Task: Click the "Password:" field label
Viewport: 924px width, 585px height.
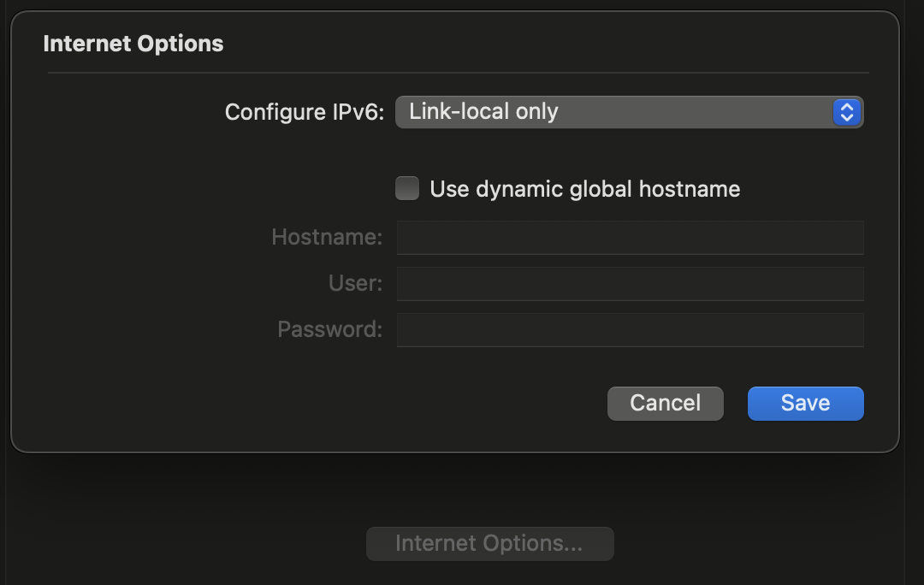Action: click(x=329, y=329)
